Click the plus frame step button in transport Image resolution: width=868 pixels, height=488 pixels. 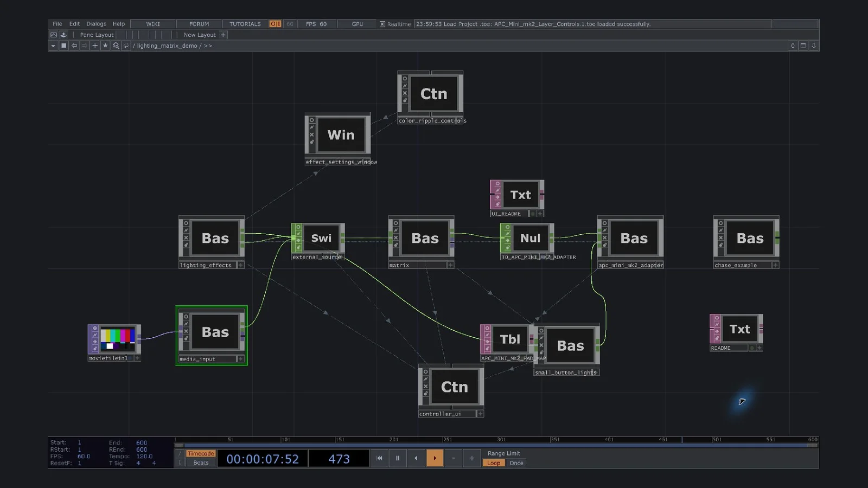click(472, 458)
